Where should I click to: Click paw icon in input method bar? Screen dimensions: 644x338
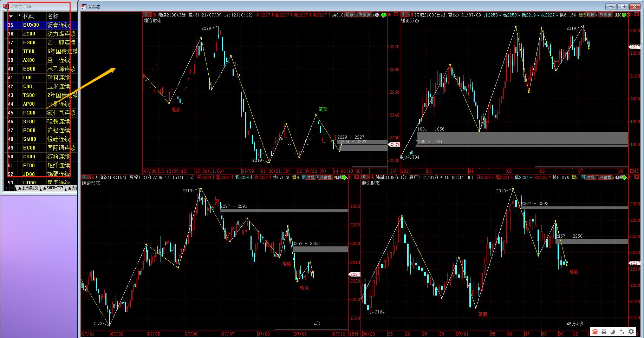[595, 331]
